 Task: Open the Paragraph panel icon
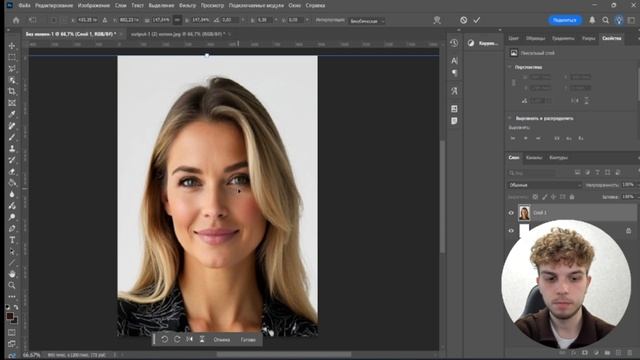[x=454, y=73]
